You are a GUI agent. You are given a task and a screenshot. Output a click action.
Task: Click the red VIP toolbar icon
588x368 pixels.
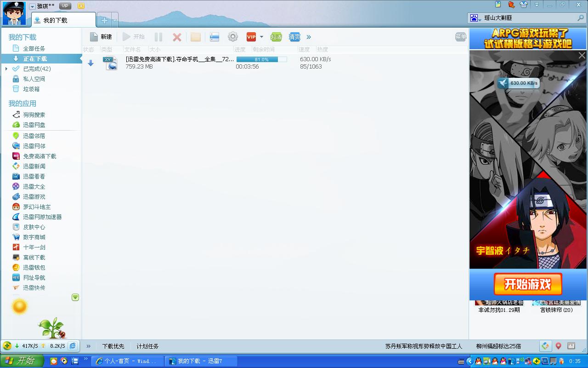[251, 37]
